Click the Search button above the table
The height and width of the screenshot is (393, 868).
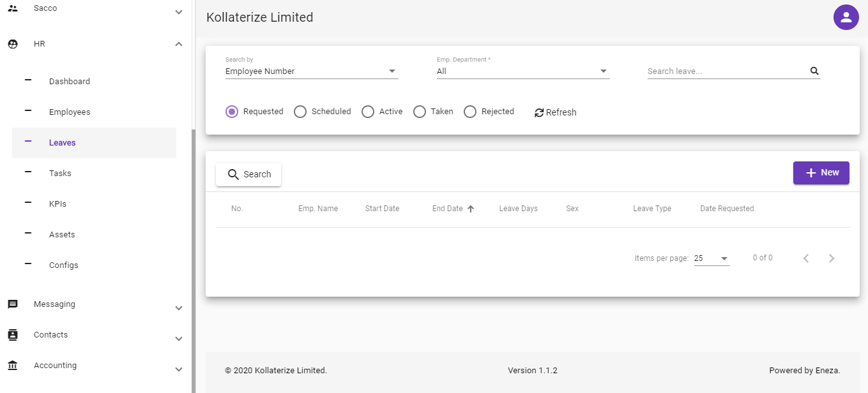(248, 174)
